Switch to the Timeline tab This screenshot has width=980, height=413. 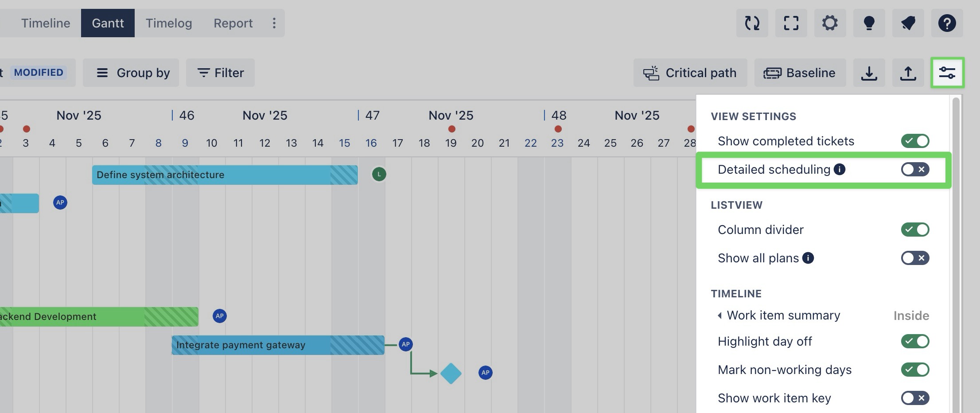pos(46,23)
